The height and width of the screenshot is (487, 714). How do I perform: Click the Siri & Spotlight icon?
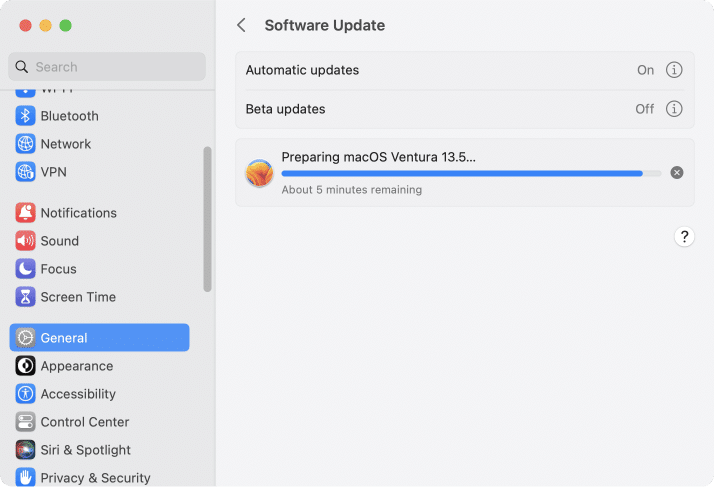tap(25, 450)
